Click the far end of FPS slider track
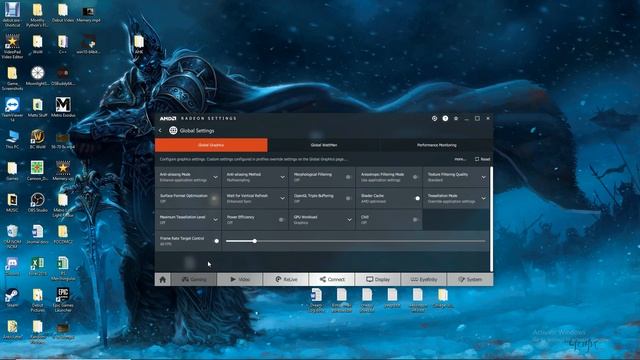 point(484,241)
